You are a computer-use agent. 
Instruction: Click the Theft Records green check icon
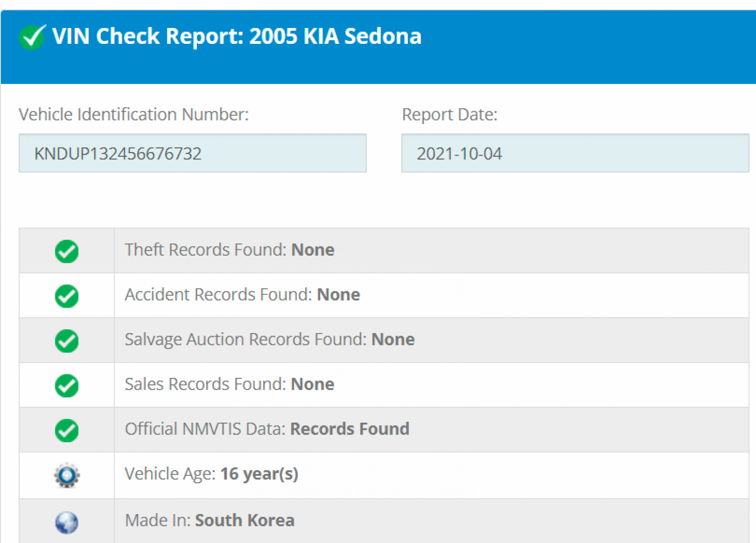tap(67, 251)
